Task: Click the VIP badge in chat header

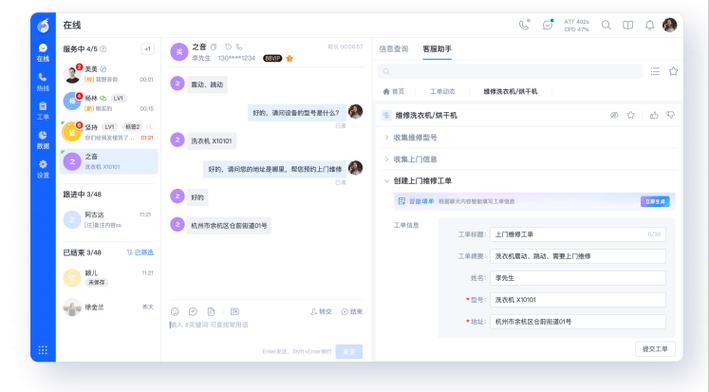Action: tap(272, 58)
